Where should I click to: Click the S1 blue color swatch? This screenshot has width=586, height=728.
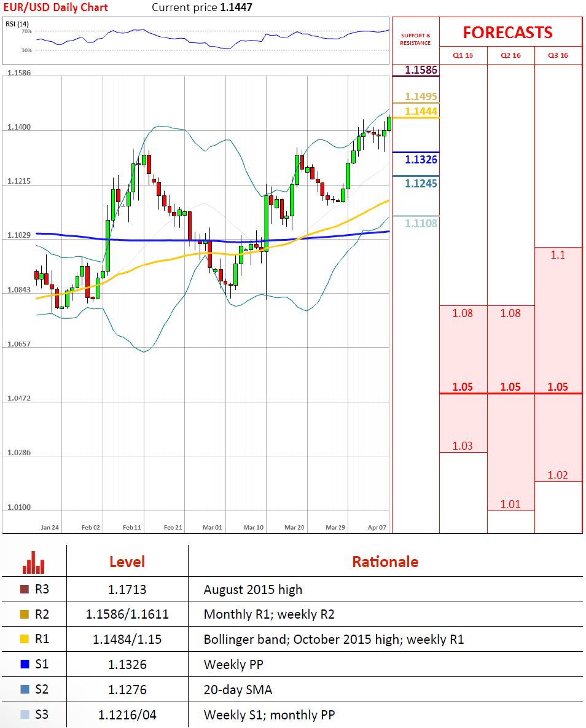25,664
